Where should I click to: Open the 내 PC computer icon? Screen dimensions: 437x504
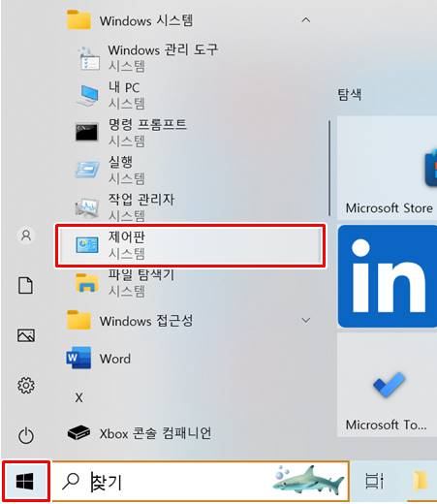point(87,96)
